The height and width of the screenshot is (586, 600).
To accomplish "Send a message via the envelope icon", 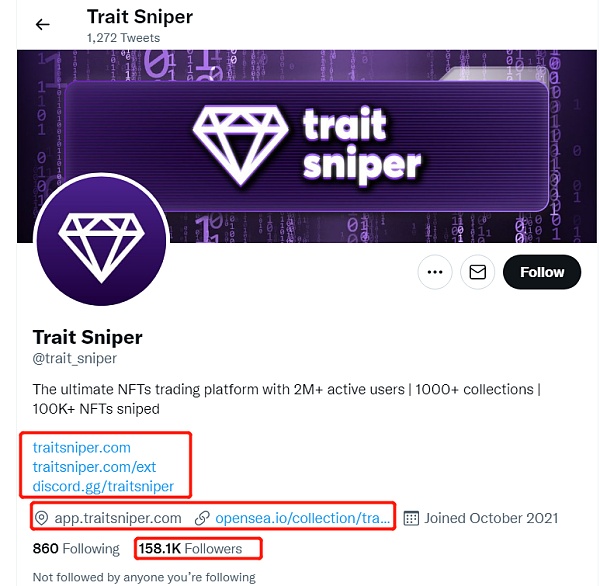I will coord(478,272).
